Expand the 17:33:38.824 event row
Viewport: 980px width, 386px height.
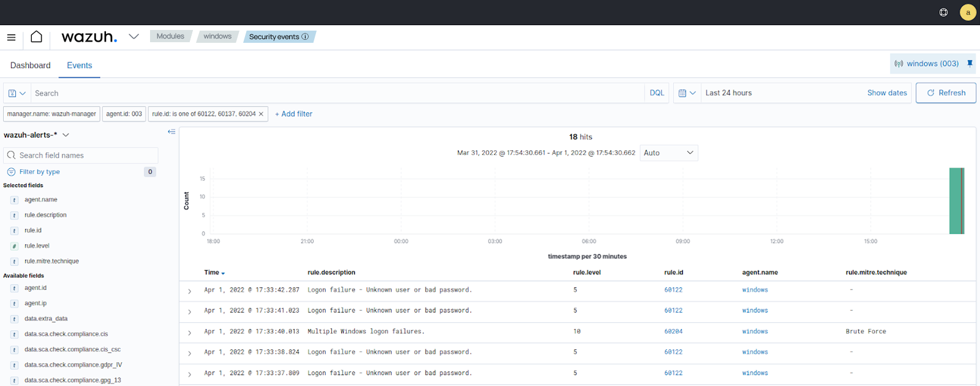tap(189, 354)
